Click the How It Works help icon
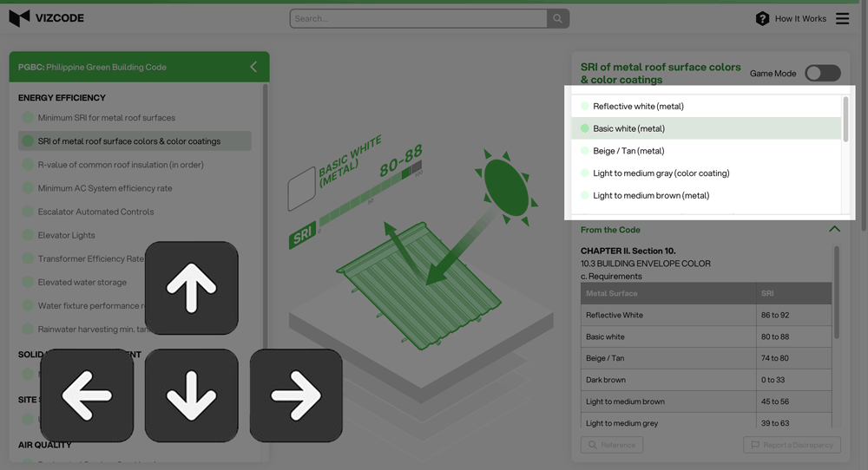Viewport: 868px width, 470px height. [x=762, y=18]
